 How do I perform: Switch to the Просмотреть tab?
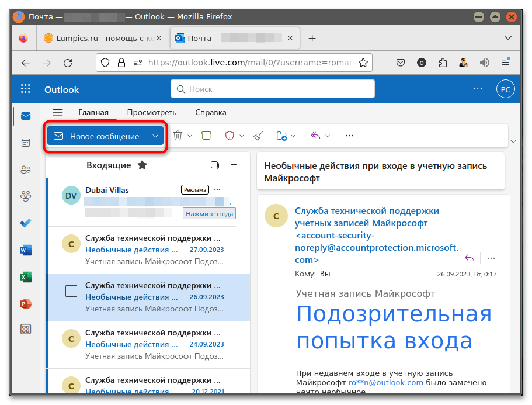pos(151,112)
